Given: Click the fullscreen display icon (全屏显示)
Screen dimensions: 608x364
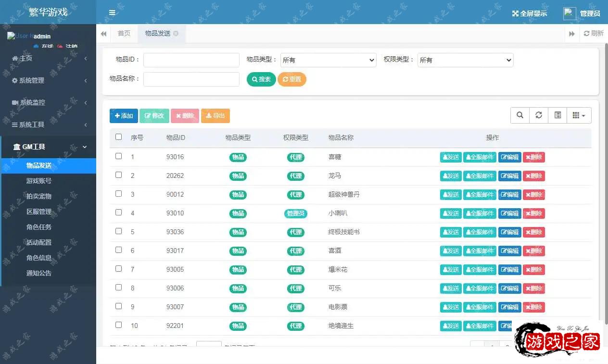Looking at the screenshot, I should (x=515, y=13).
